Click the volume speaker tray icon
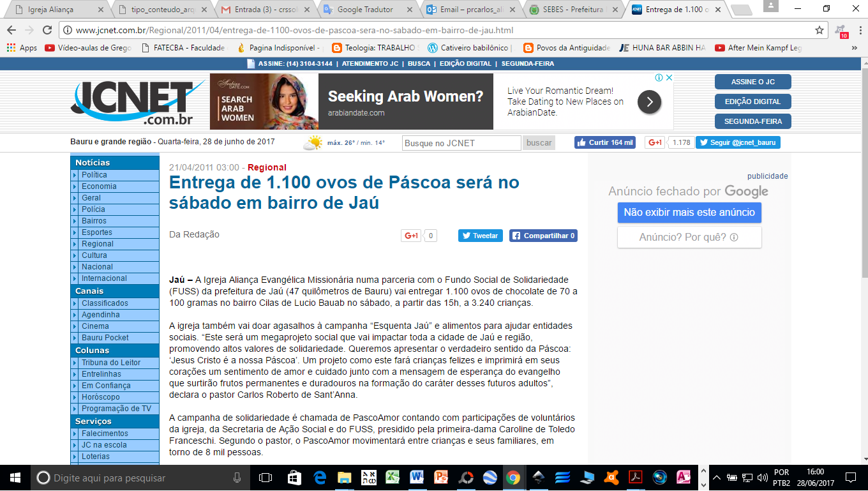 pyautogui.click(x=761, y=478)
